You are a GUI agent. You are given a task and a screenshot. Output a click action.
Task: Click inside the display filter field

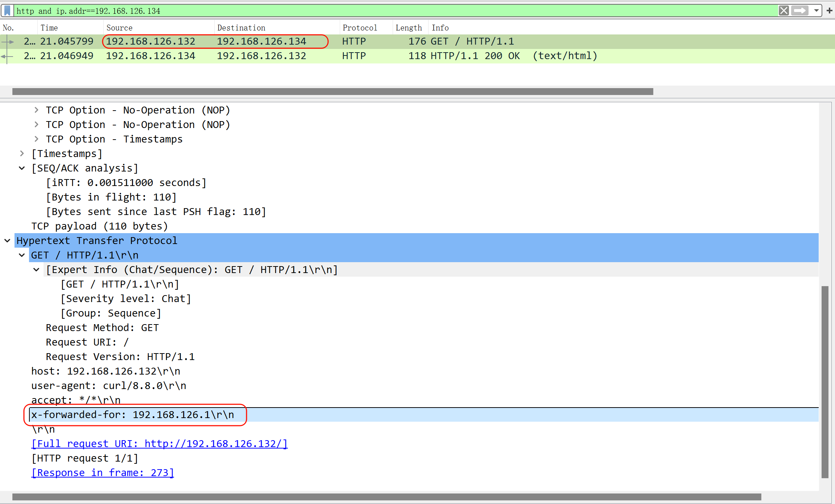[363, 11]
